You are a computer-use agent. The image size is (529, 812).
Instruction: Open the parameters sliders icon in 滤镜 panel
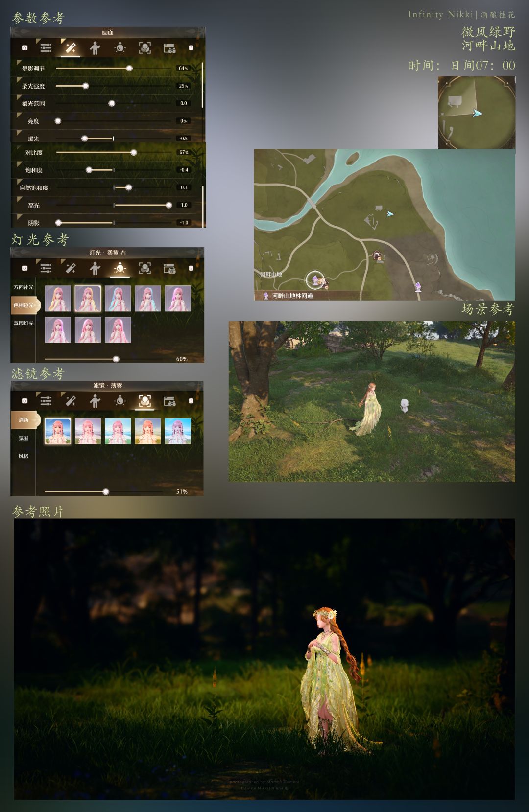(x=46, y=401)
